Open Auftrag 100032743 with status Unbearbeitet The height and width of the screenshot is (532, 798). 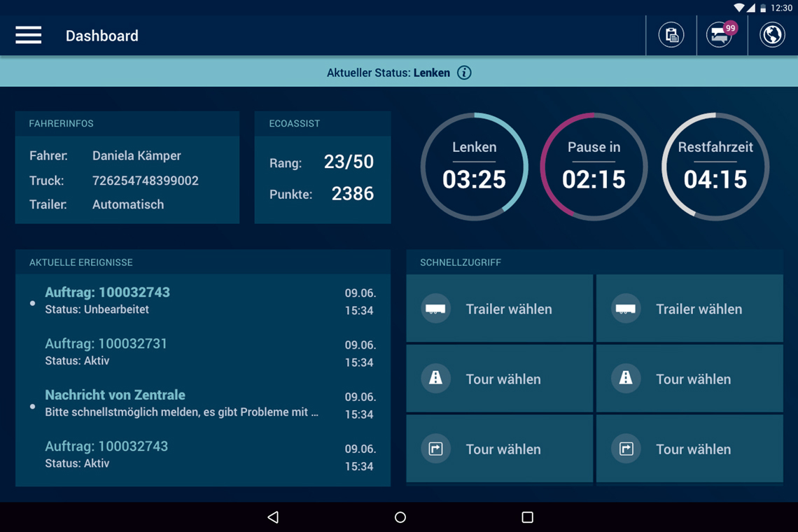coord(203,300)
